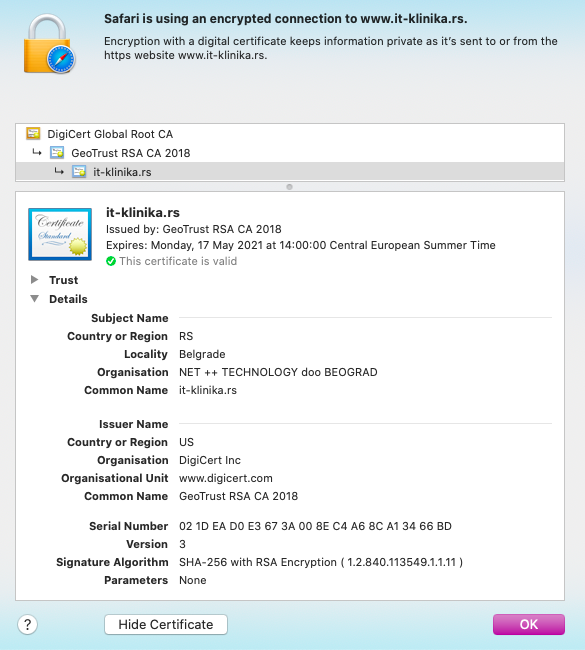Click the pane divider handle dot
This screenshot has width=585, height=650.
(x=289, y=187)
